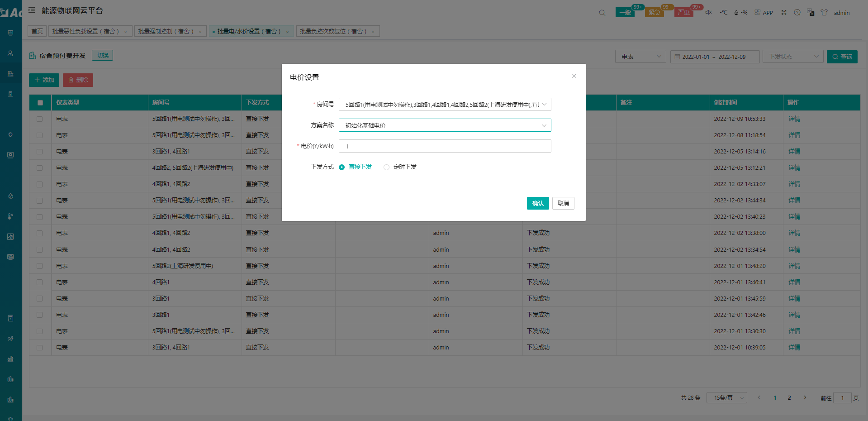Open the 严重 alarm badge
The width and height of the screenshot is (868, 421).
(x=684, y=12)
